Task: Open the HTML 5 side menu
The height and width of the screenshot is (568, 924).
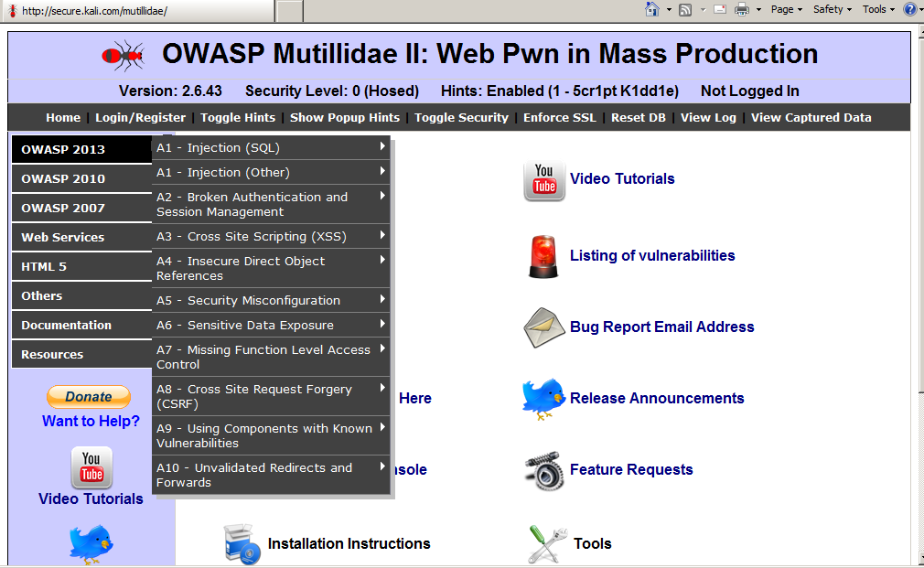Action: [81, 267]
